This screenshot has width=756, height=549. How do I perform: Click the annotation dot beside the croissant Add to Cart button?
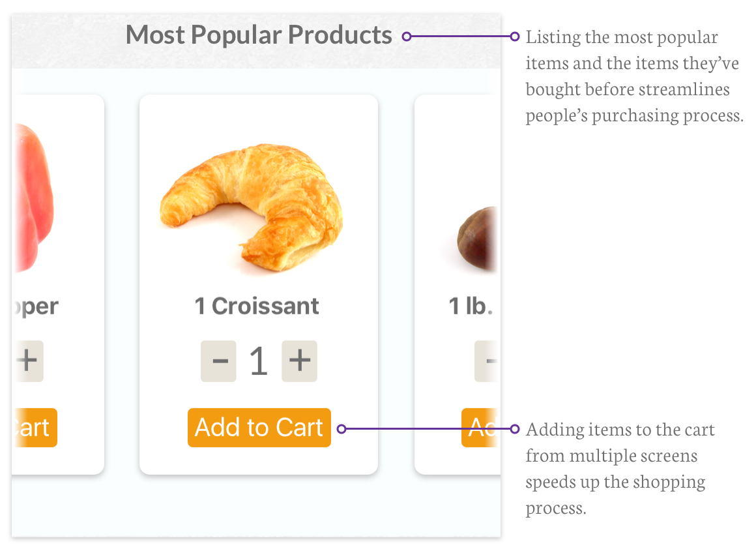[x=341, y=429]
